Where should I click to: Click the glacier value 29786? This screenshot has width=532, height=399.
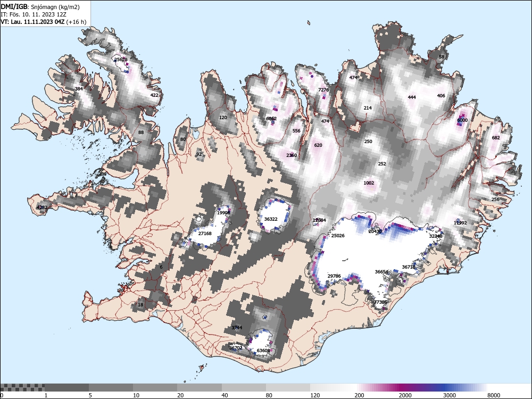pos(334,276)
